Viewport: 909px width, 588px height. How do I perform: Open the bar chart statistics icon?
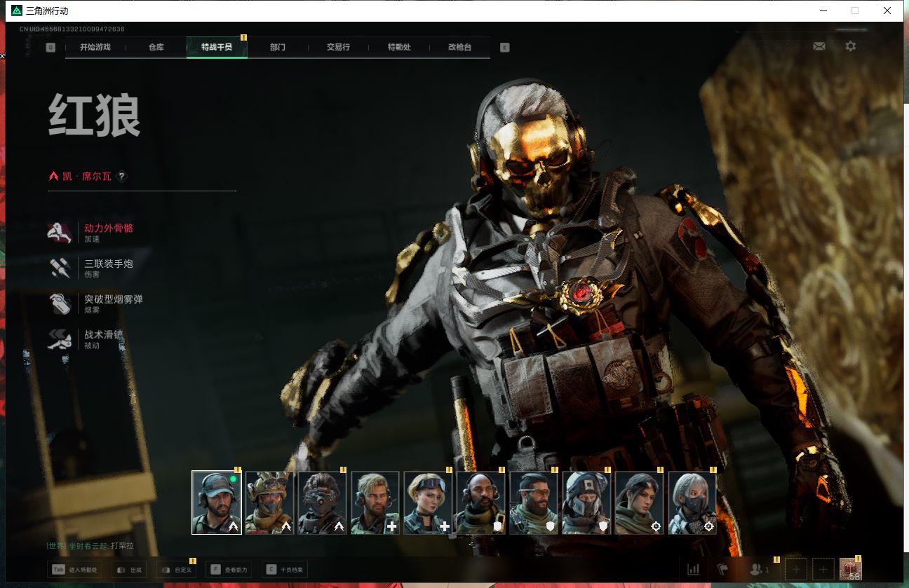pyautogui.click(x=694, y=570)
